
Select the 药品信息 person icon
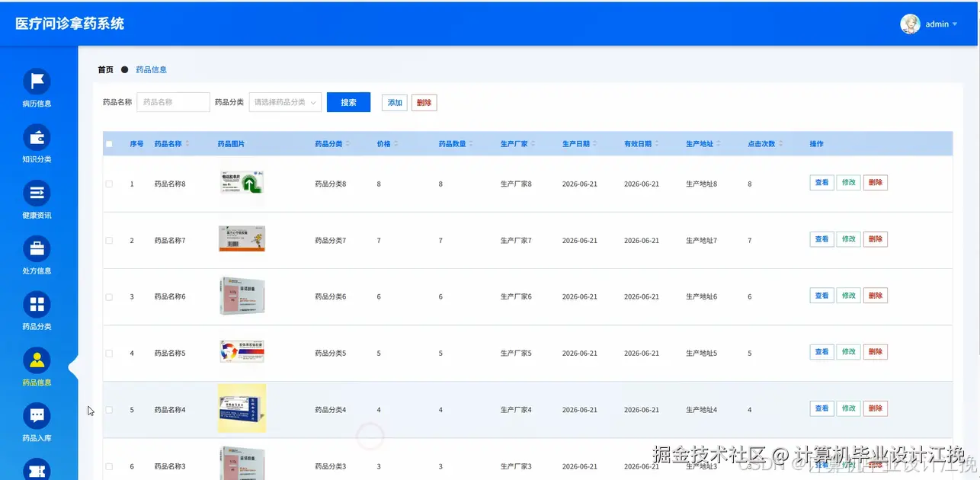tap(36, 358)
